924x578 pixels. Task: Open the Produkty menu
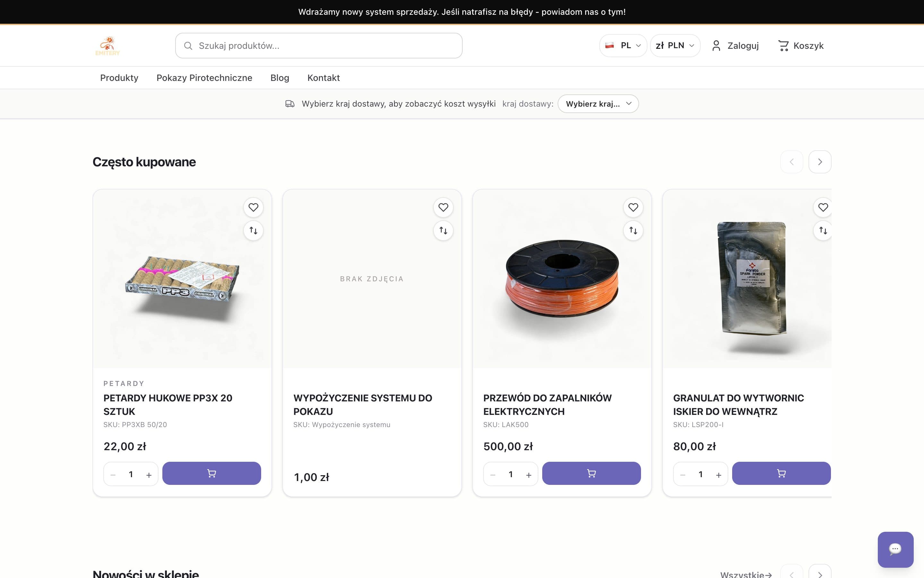(x=119, y=78)
